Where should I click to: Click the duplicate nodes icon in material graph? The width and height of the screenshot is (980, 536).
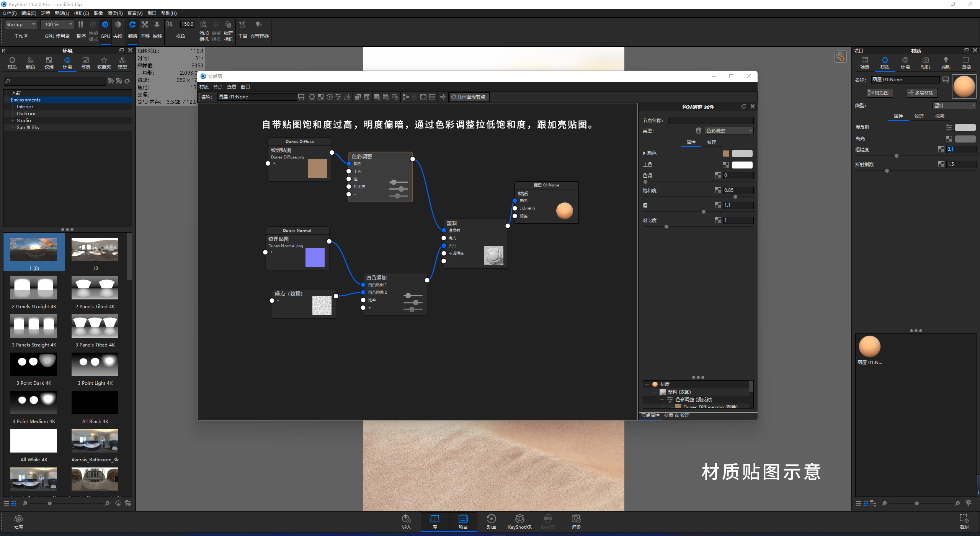pos(358,97)
